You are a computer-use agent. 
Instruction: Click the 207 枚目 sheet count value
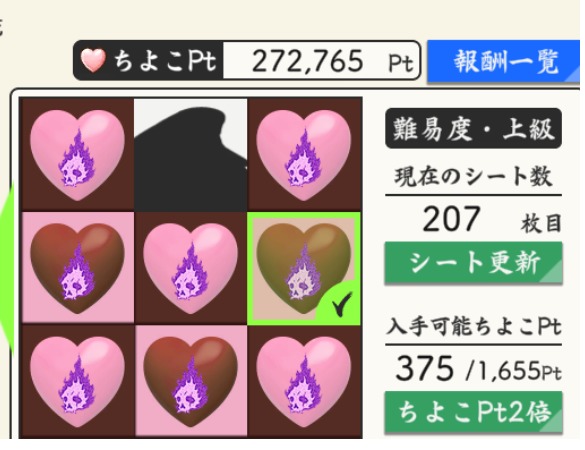(x=492, y=220)
